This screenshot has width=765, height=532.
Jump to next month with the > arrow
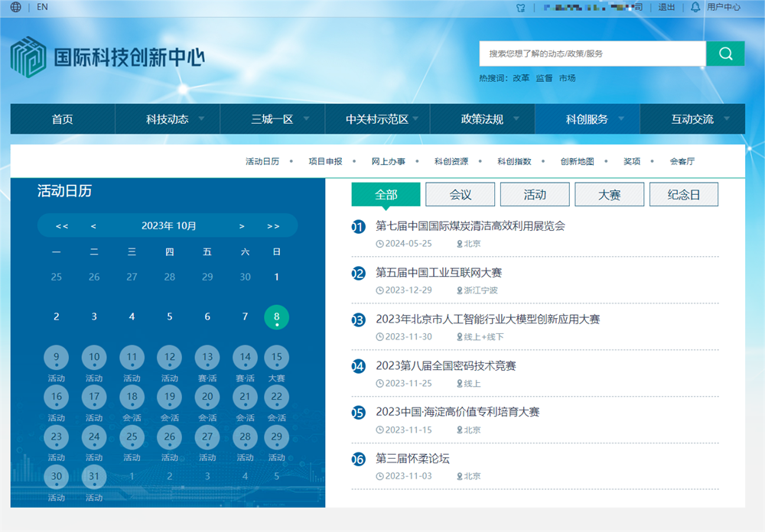242,225
